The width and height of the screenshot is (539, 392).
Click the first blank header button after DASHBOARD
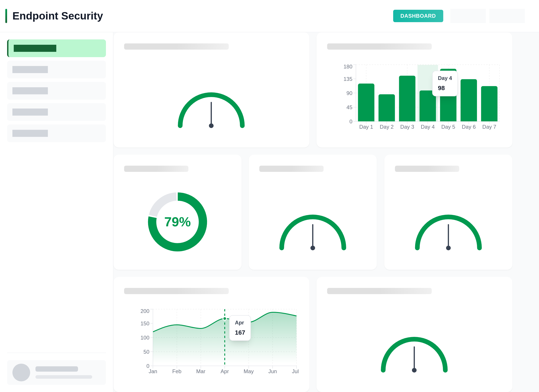click(x=468, y=16)
